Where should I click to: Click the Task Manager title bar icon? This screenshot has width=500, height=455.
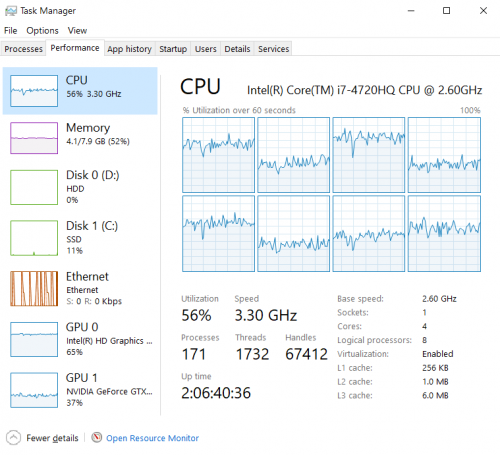pos(11,11)
